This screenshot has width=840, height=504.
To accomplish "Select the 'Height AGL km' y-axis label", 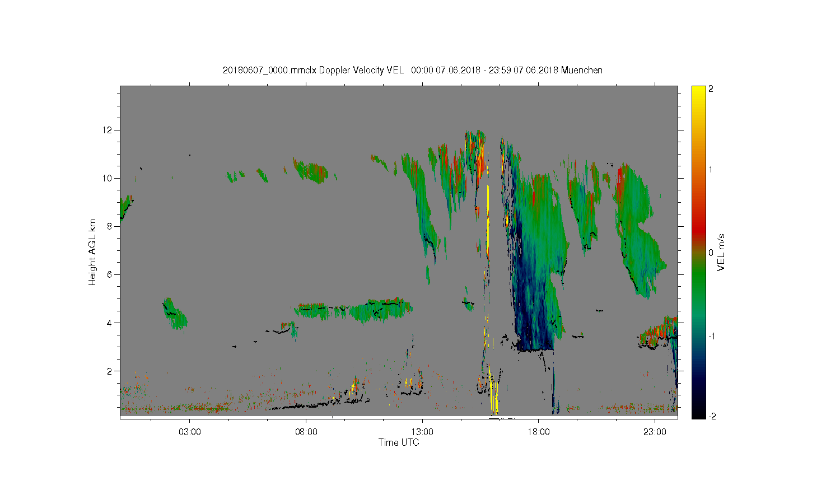I will coord(92,252).
